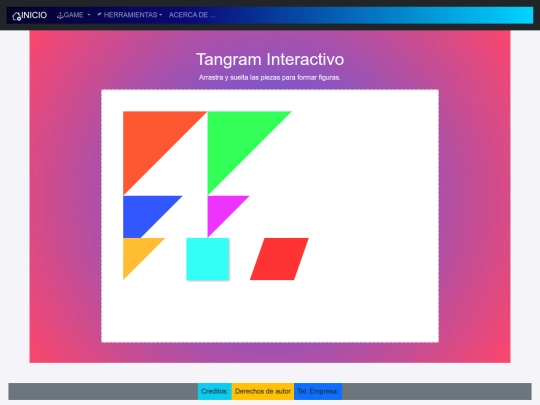Select the yellow small triangle piece
540x405 pixels.
click(137, 252)
